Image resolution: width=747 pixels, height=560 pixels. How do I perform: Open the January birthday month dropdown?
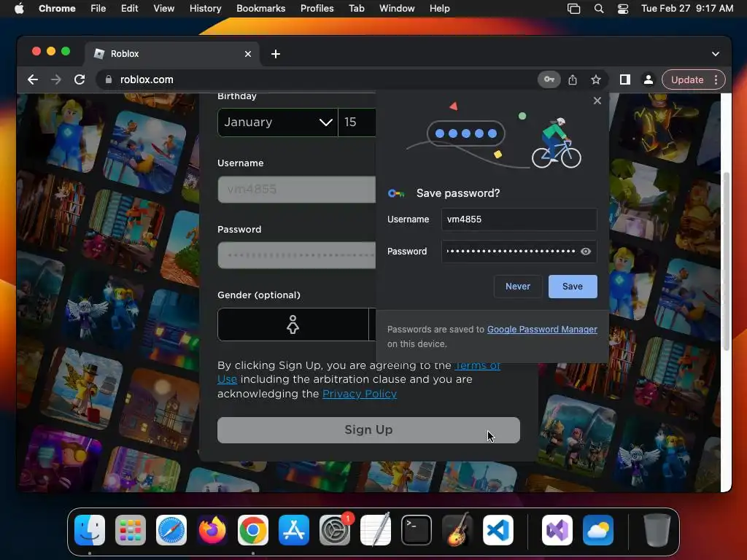click(278, 122)
